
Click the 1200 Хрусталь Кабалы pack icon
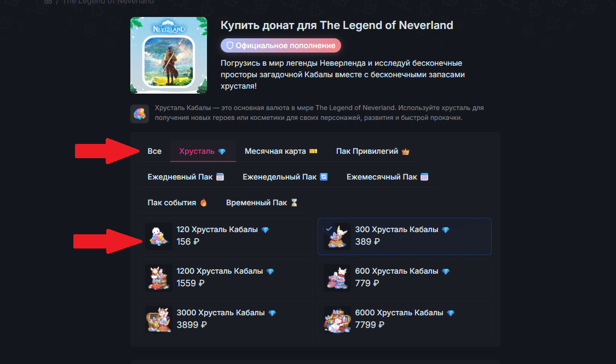(x=159, y=278)
